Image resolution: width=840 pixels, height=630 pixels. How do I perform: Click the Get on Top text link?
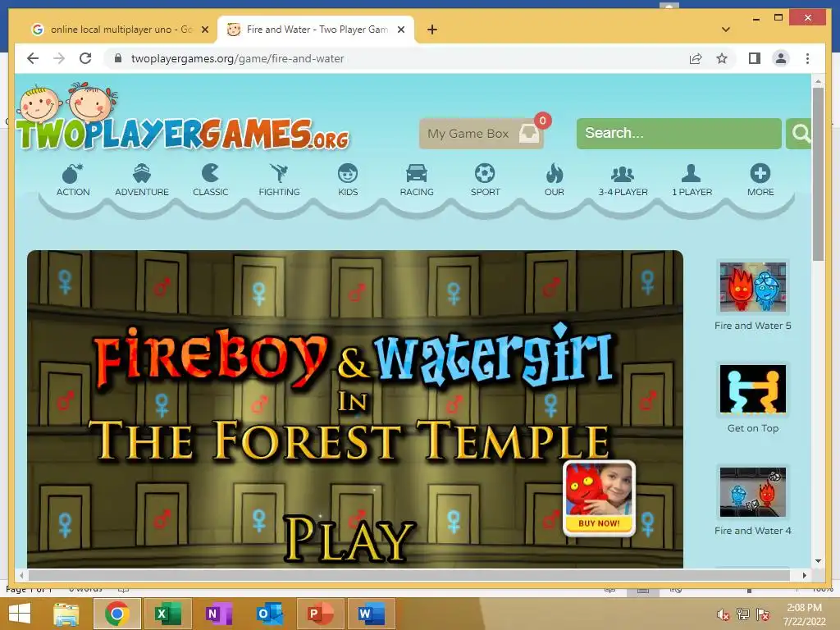[753, 428]
